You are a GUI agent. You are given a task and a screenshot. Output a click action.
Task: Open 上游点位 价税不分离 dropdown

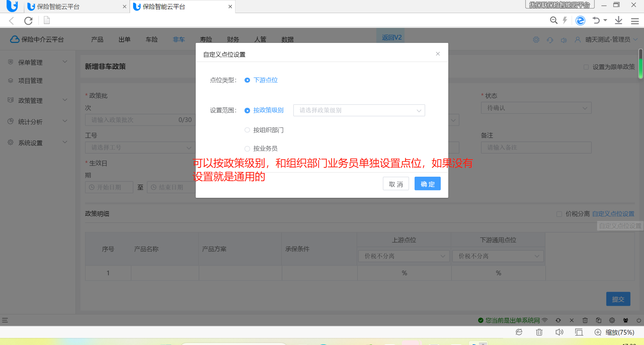point(404,256)
